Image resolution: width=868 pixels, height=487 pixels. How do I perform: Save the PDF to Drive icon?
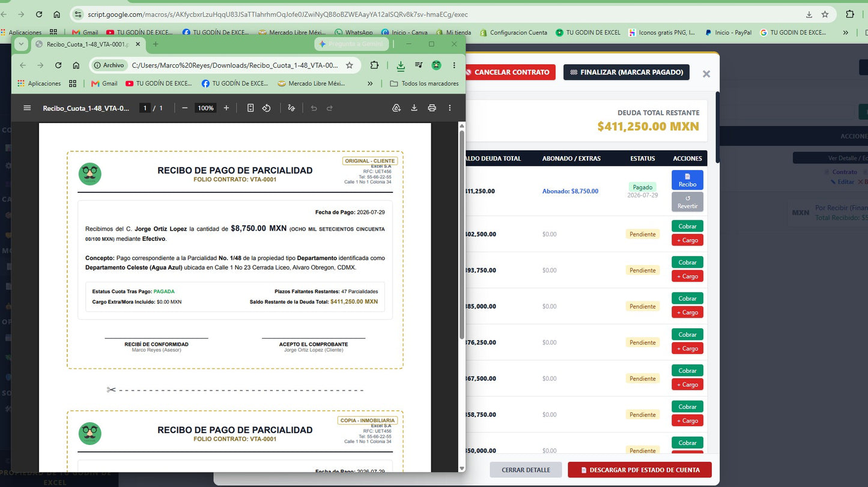(x=396, y=108)
